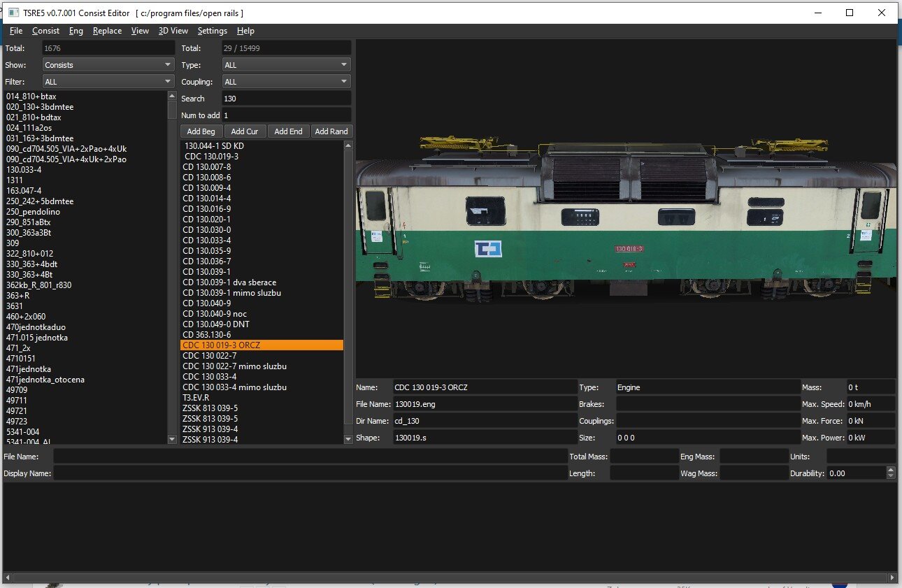Click the bottom horizontal scrollbar left arrow

click(8, 578)
